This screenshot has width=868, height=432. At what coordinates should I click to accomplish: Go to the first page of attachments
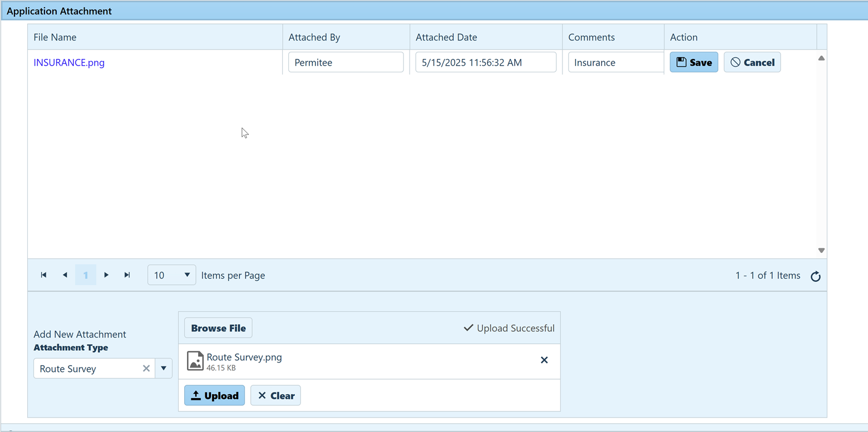click(43, 275)
